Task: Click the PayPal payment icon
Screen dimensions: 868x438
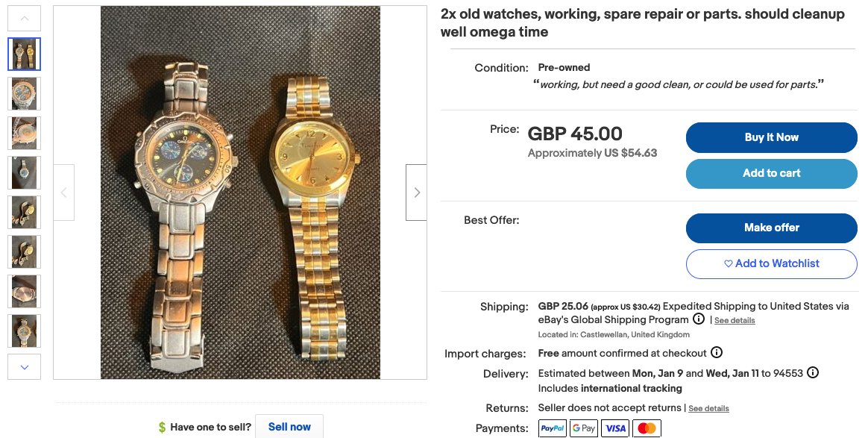Action: click(x=553, y=428)
